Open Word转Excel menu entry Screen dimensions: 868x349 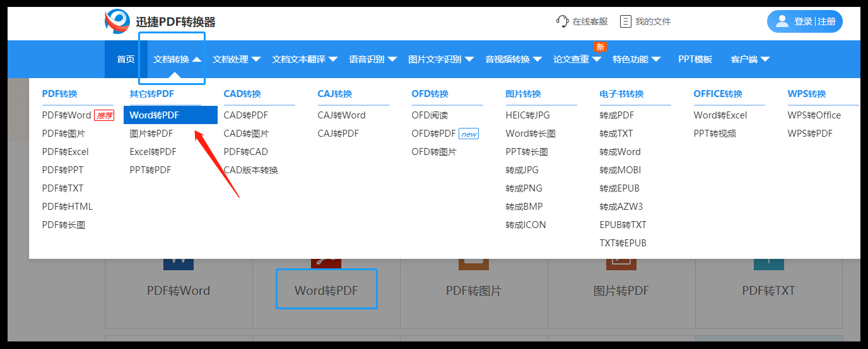(720, 115)
